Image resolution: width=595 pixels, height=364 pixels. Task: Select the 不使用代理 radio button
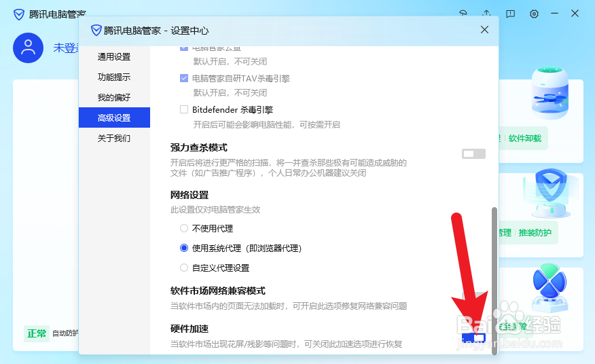click(184, 228)
